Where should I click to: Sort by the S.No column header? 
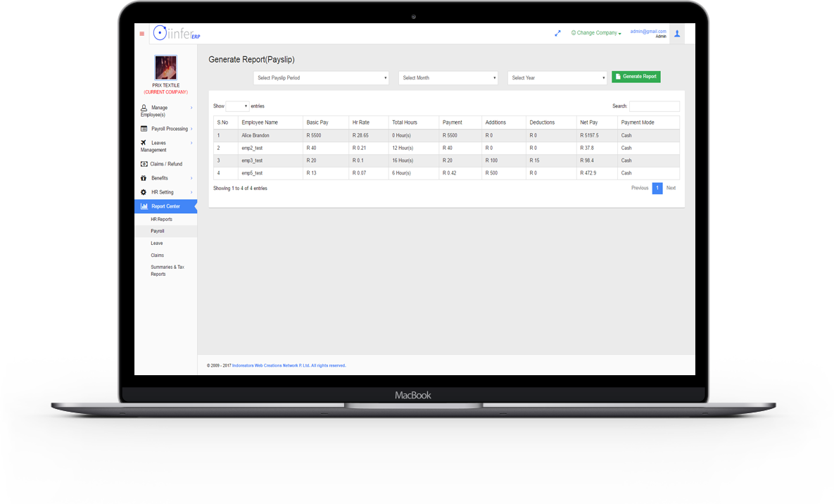(x=225, y=122)
